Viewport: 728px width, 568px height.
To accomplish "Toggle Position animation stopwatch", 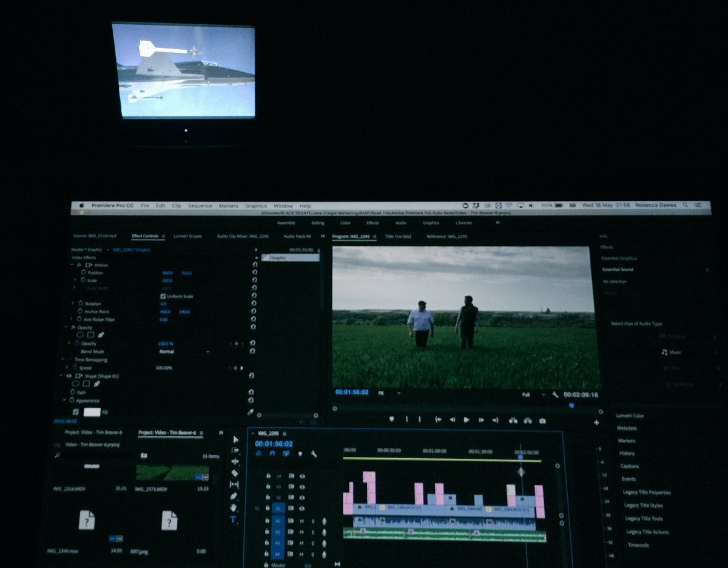I will point(84,272).
